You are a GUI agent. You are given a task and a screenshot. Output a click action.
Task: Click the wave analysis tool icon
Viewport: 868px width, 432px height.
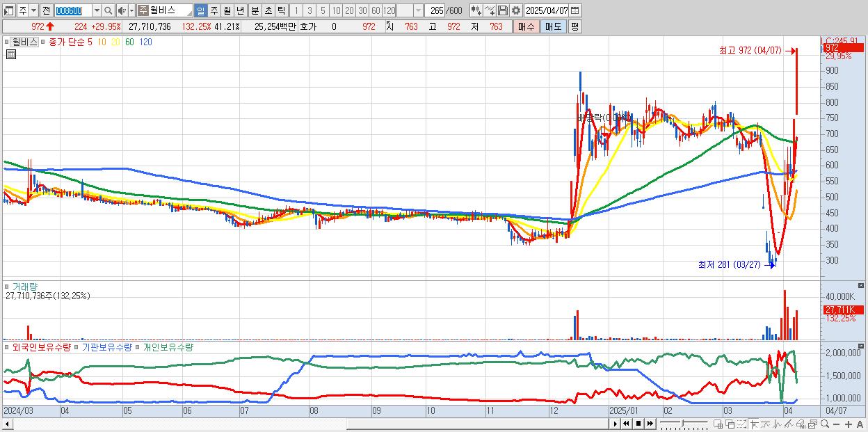tap(778, 424)
